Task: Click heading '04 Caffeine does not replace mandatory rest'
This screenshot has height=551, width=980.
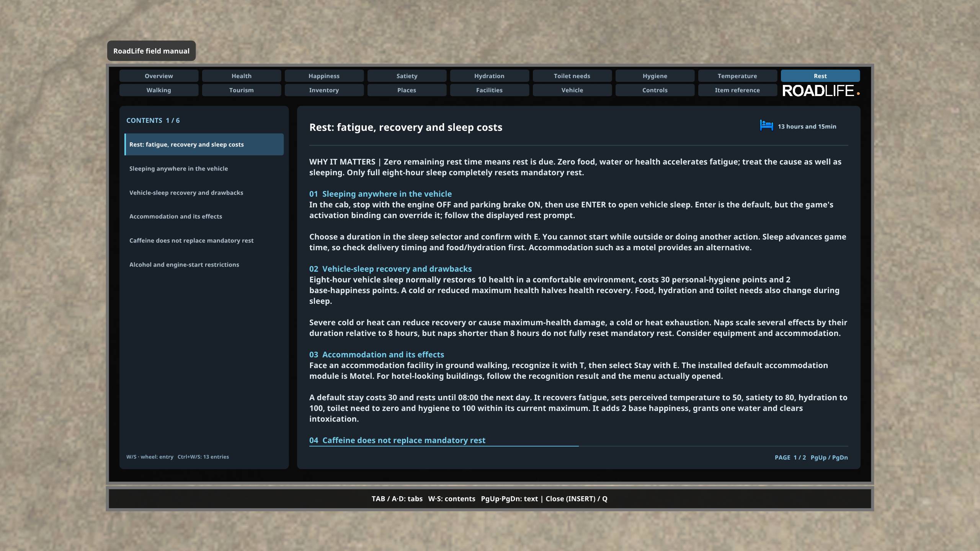Action: 397,440
